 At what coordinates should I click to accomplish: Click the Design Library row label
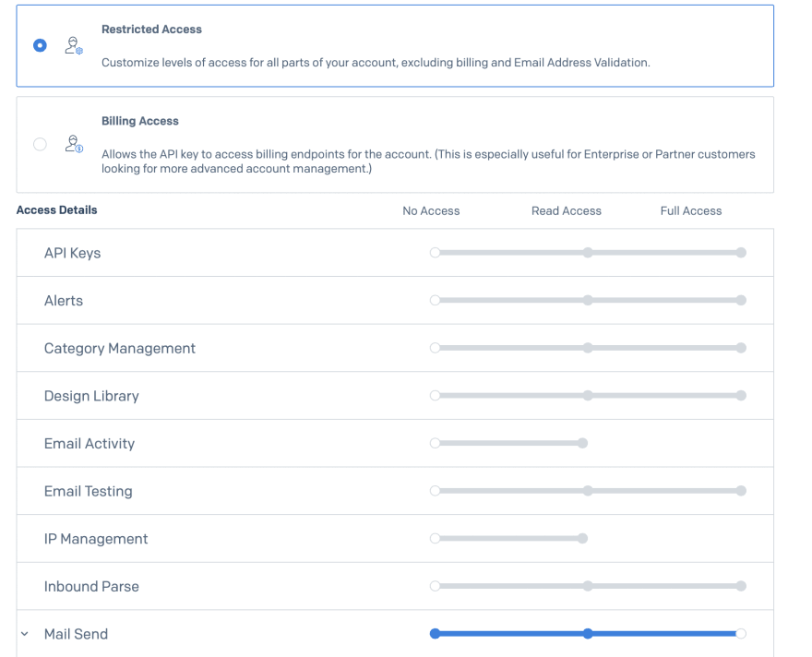tap(91, 396)
